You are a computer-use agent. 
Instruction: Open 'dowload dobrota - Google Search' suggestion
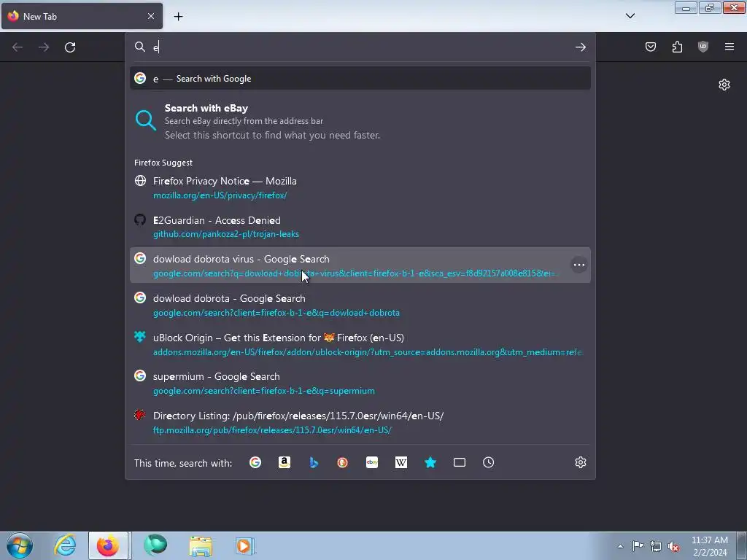click(360, 306)
